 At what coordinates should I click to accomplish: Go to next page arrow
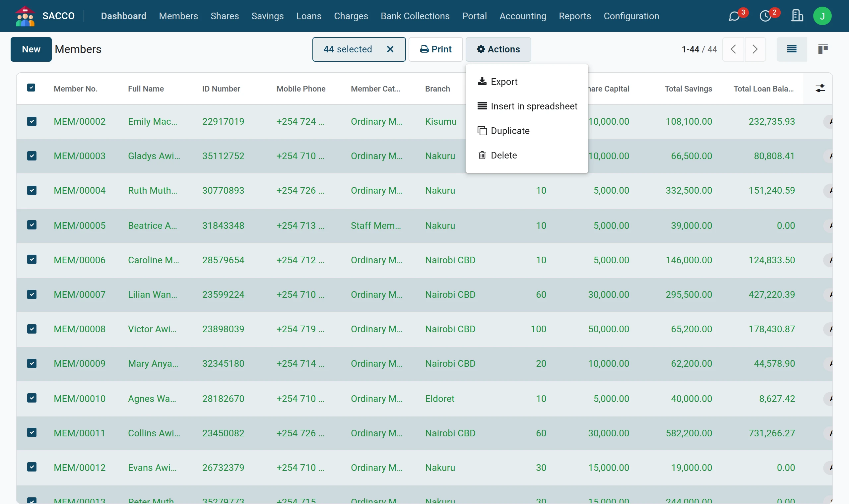755,49
